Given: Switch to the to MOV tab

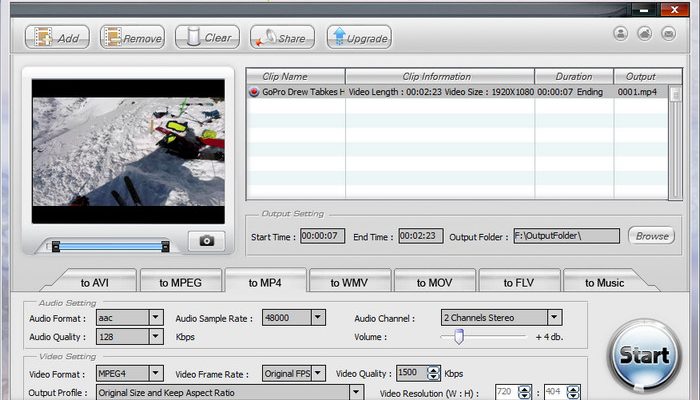Looking at the screenshot, I should click(x=434, y=283).
